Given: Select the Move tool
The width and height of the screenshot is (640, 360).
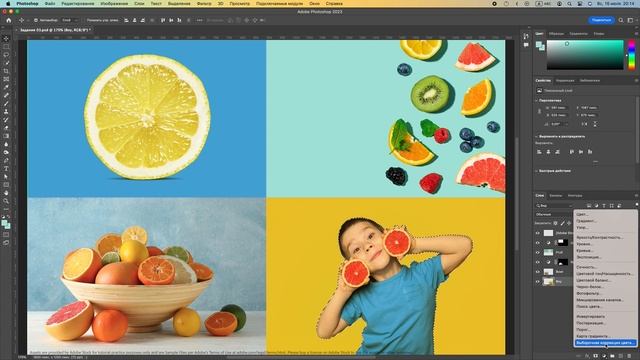Looking at the screenshot, I should point(6,39).
